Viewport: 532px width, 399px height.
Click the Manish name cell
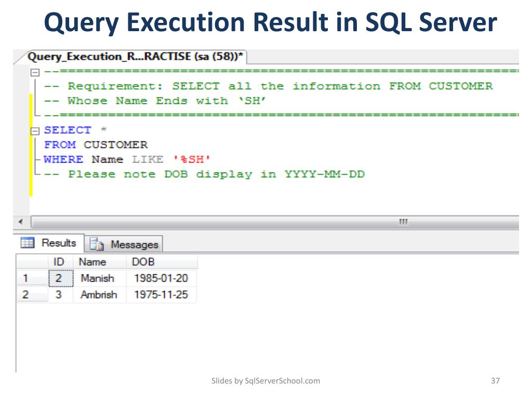(99, 278)
